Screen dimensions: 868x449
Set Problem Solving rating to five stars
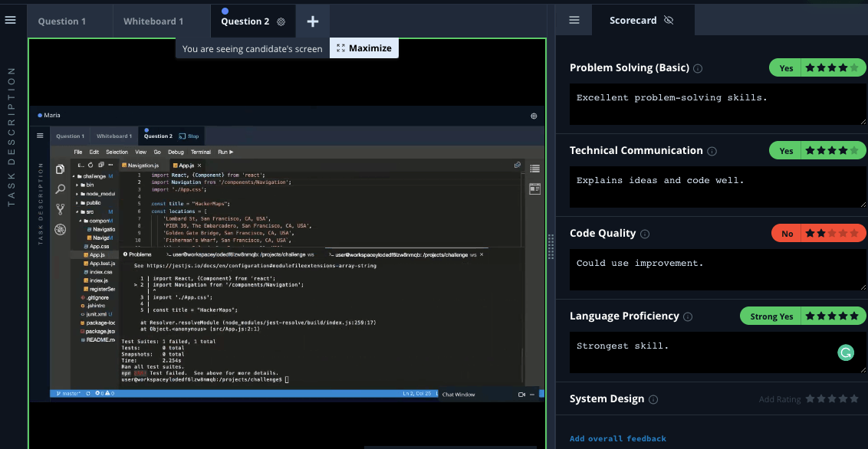(x=854, y=68)
